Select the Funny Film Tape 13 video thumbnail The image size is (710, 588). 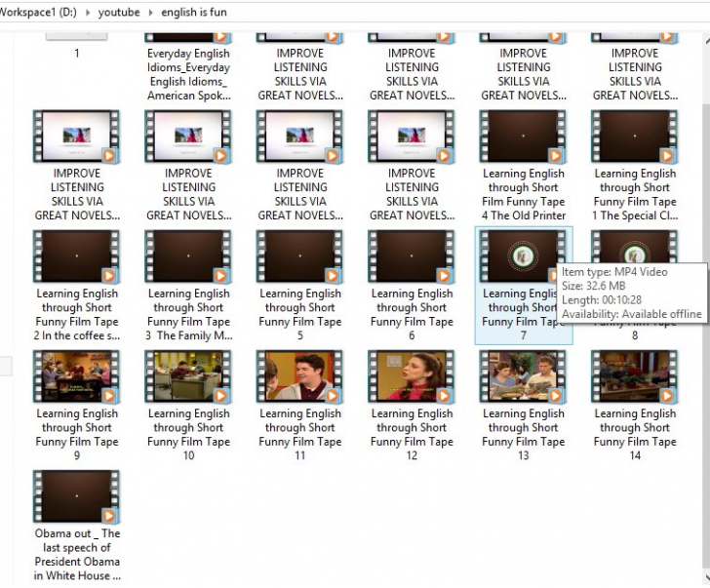[x=523, y=376]
